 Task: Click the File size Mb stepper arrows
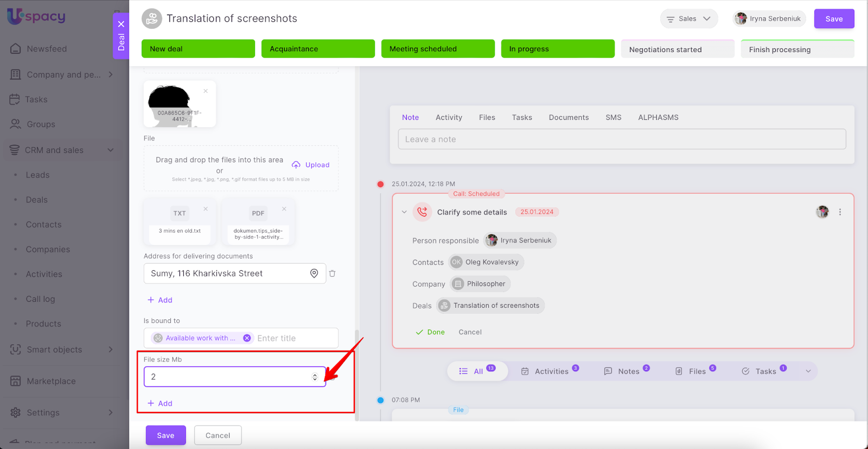(x=315, y=377)
